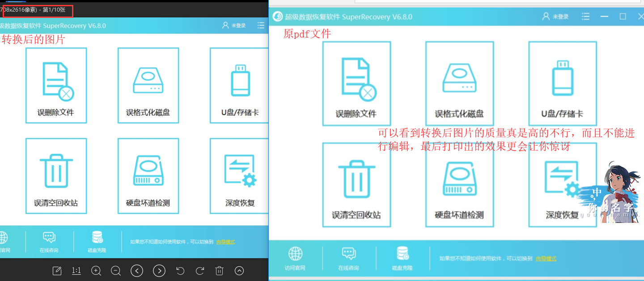Image resolution: width=644 pixels, height=281 pixels.
Task: Select 误格式化磁盘 tile in right PDF window
Action: [459, 84]
